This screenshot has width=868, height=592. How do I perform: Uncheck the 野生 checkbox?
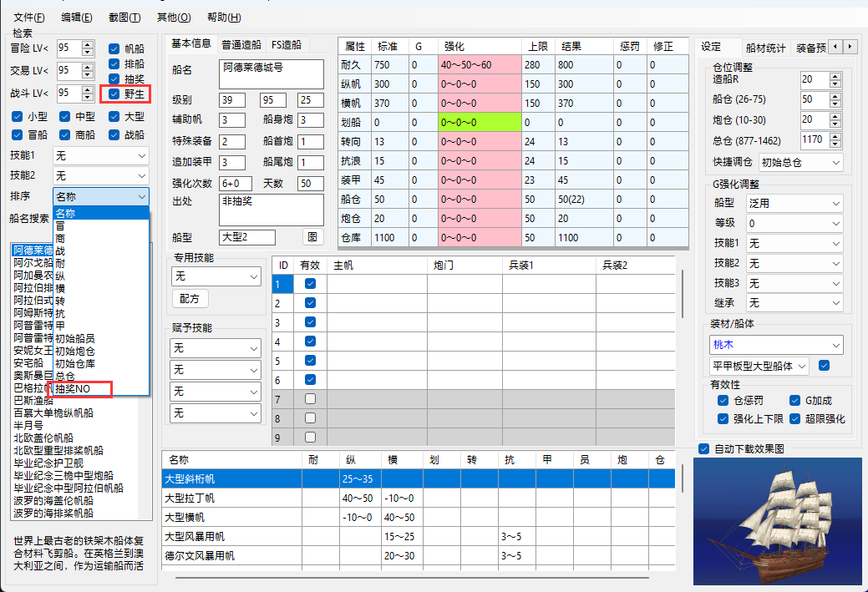coord(114,94)
